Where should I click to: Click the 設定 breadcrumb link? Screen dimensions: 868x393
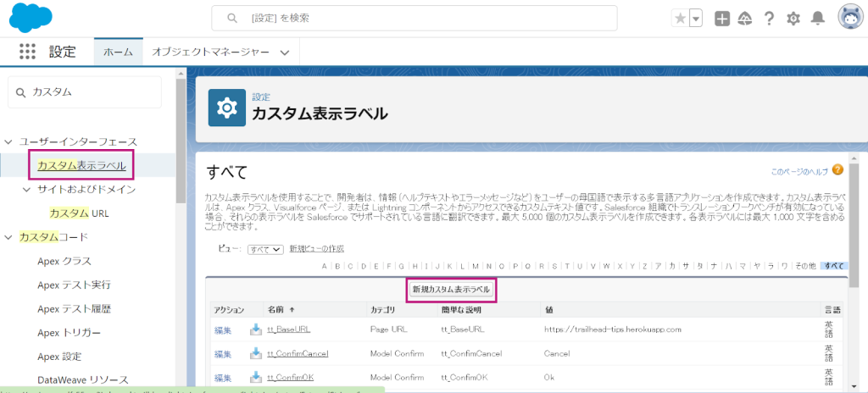pyautogui.click(x=261, y=97)
